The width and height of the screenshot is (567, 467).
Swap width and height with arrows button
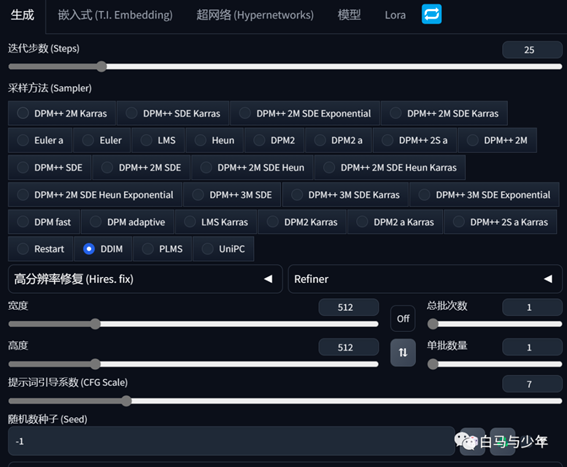coord(403,352)
